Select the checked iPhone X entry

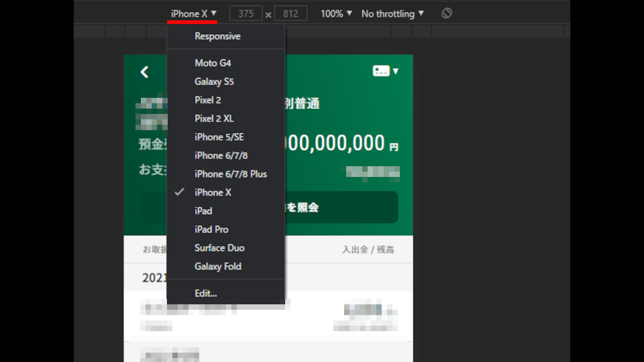[225, 193]
